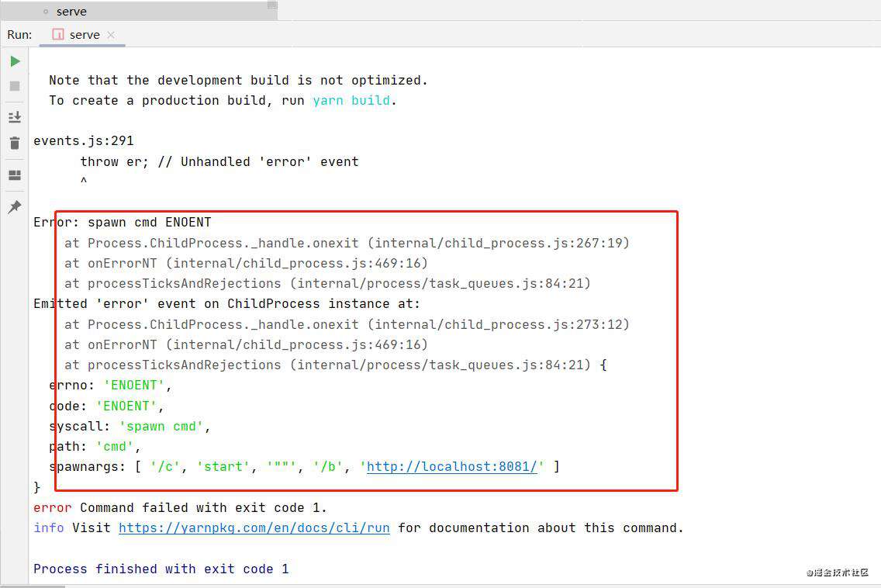881x588 pixels.
Task: Click 'Emitted 'error' event on ChildProcess' line
Action: (x=226, y=304)
